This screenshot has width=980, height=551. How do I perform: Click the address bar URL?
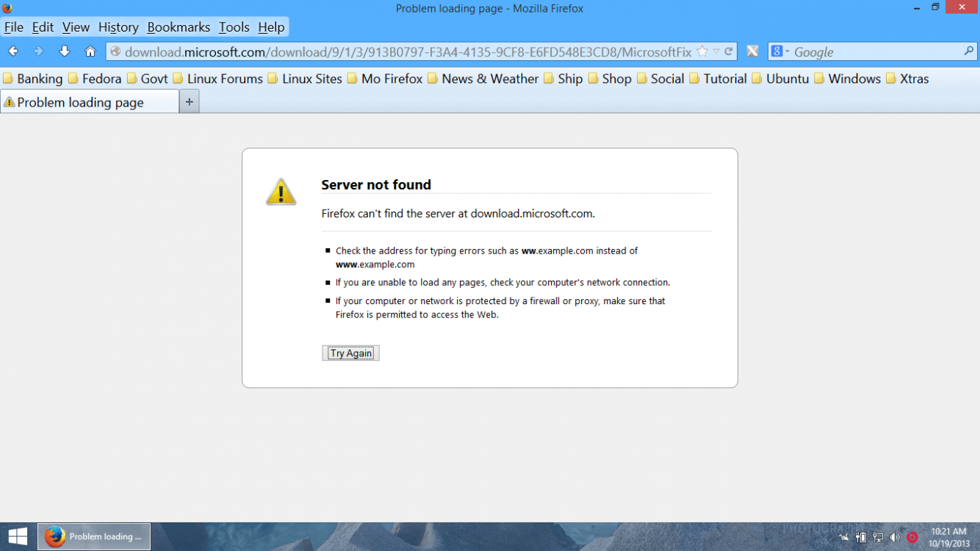pyautogui.click(x=408, y=52)
